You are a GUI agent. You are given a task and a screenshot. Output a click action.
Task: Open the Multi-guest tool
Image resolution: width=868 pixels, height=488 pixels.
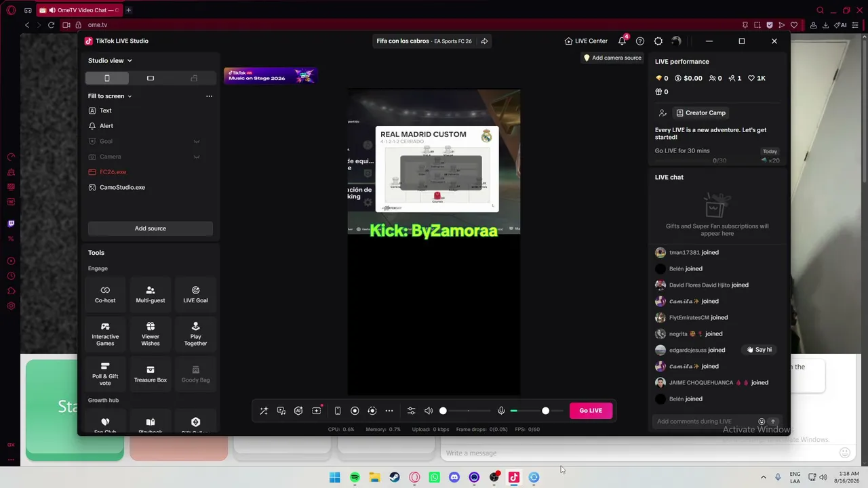[x=151, y=294]
